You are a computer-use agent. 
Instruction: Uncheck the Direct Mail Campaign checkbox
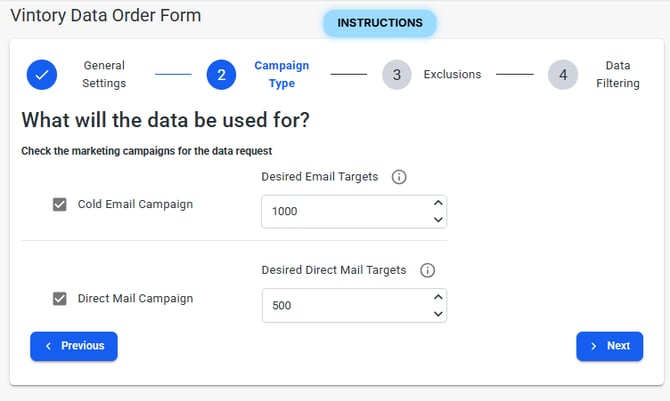pyautogui.click(x=60, y=298)
